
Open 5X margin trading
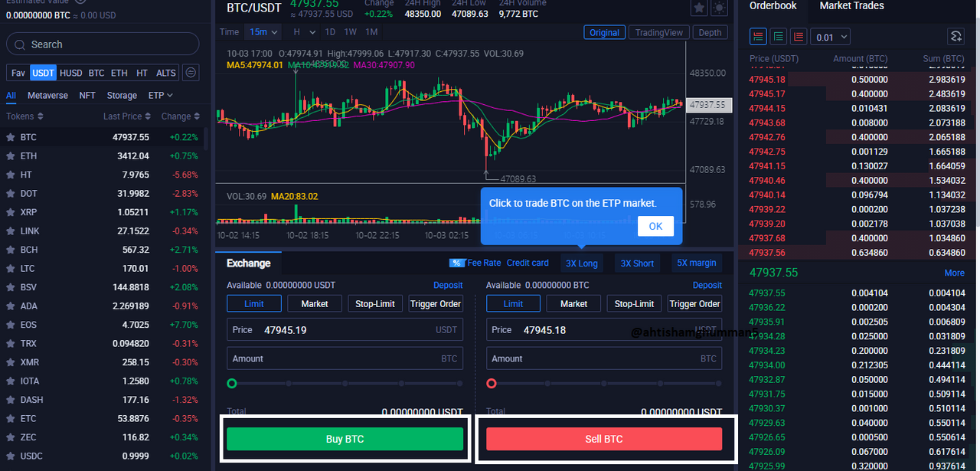(697, 263)
